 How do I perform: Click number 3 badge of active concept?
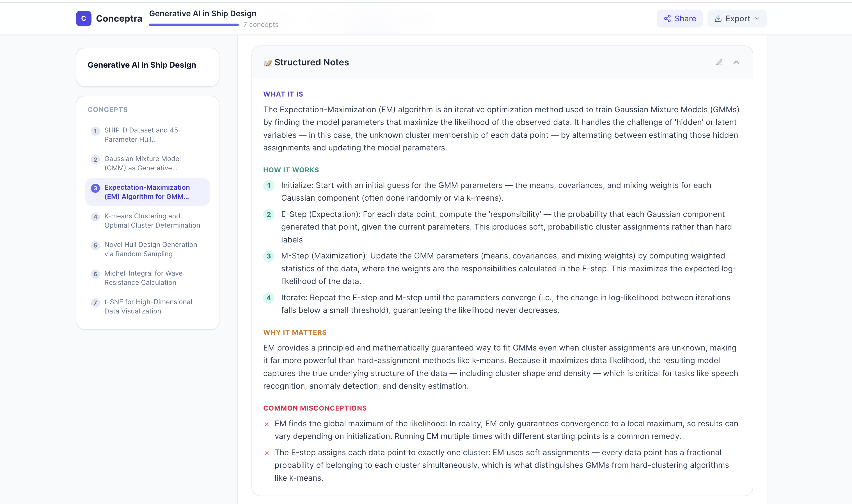95,188
